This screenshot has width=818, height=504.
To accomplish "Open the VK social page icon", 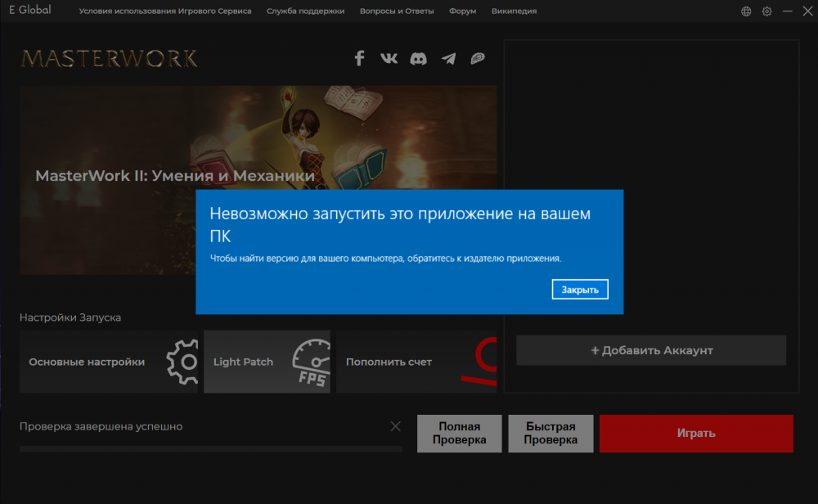I will click(x=389, y=58).
